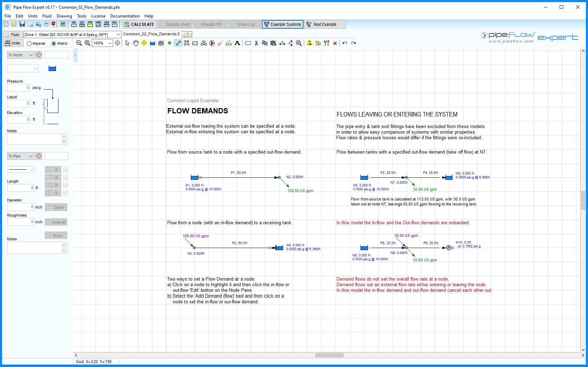The height and width of the screenshot is (367, 588).
Task: Select the green Add Join Point tool
Action: (x=170, y=43)
